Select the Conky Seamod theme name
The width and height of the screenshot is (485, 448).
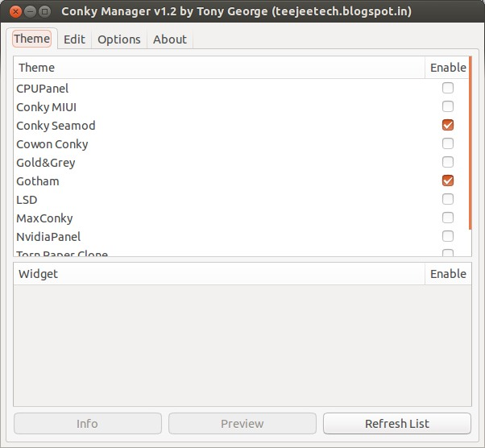click(x=56, y=126)
